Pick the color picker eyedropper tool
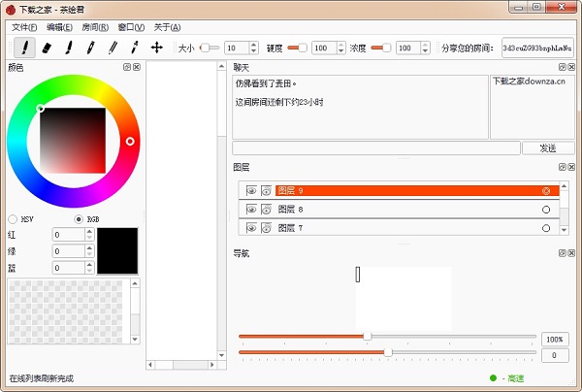Viewport: 582px width, 392px height. 135,48
